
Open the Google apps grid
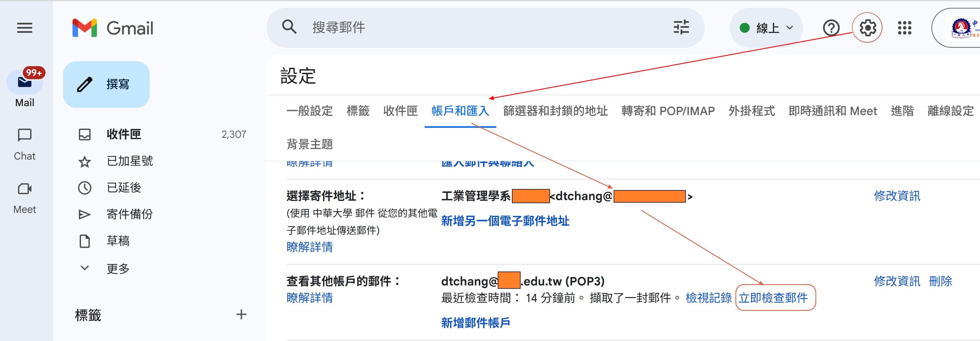click(x=904, y=28)
